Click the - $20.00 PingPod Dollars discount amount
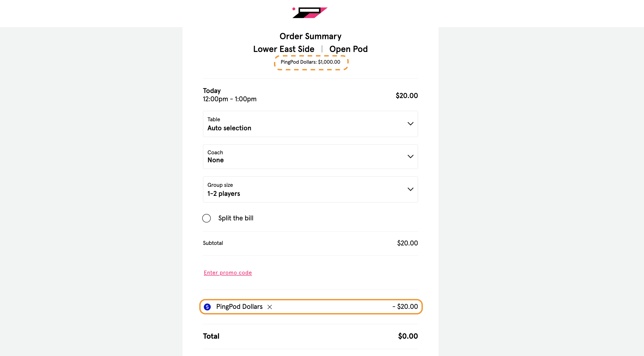 pos(405,307)
